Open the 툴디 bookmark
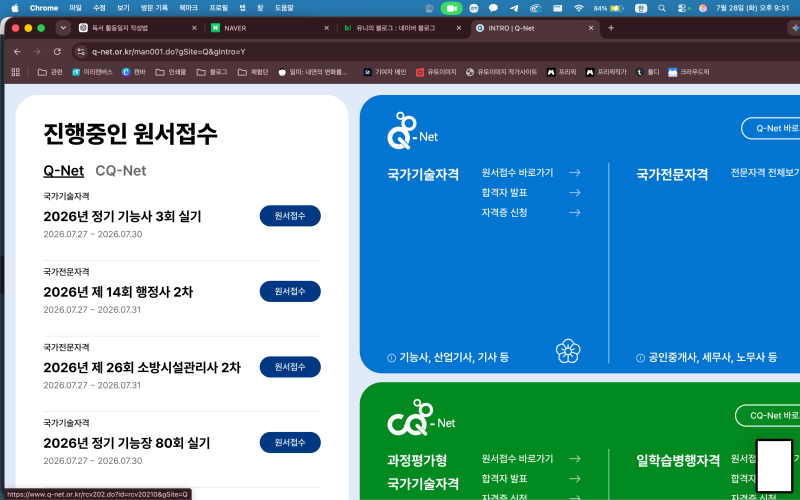This screenshot has width=800, height=500. 648,72
